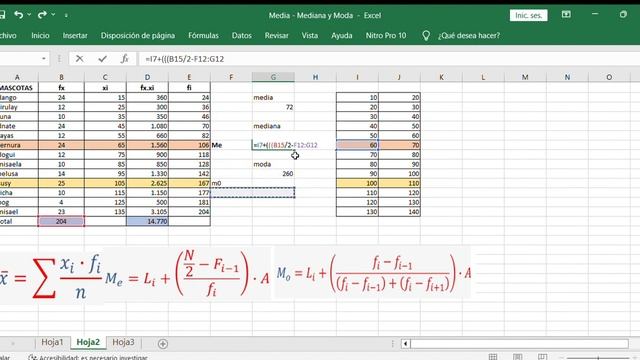Click total cell showing 204
The height and width of the screenshot is (360, 640).
[x=61, y=221]
